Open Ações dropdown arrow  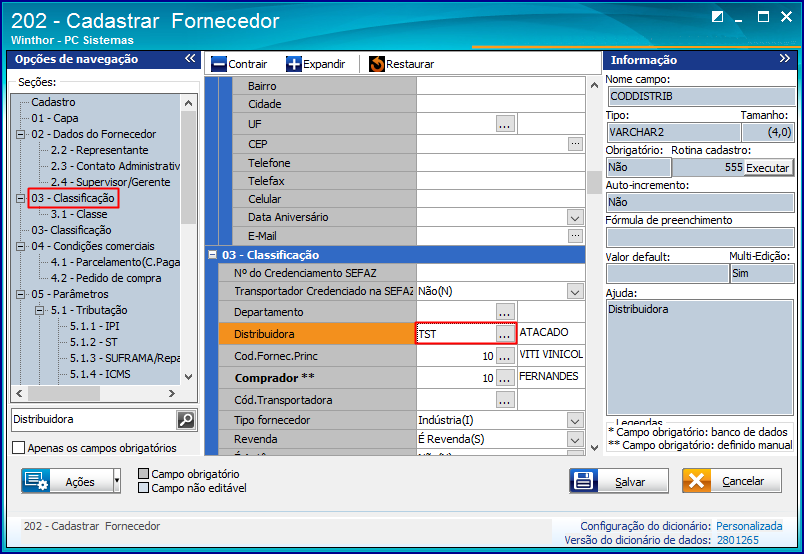(x=117, y=481)
